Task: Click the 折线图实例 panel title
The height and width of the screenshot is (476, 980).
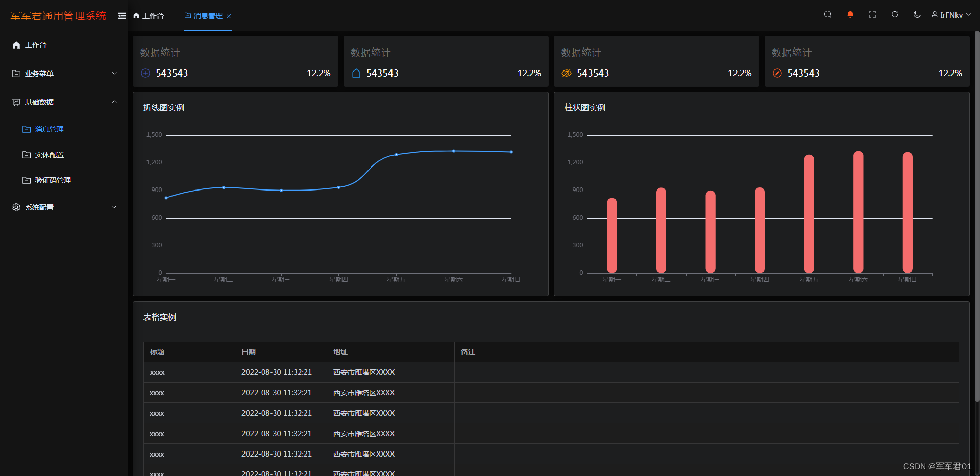Action: click(x=164, y=107)
